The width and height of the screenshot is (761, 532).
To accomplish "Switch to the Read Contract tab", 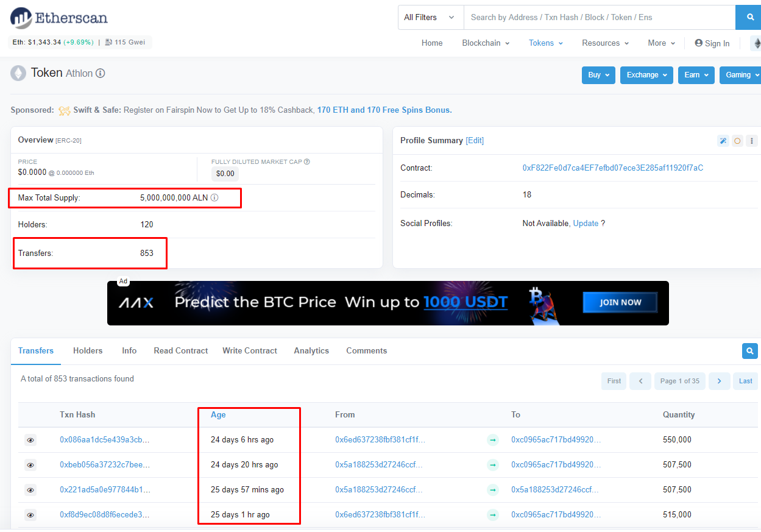I will (181, 351).
